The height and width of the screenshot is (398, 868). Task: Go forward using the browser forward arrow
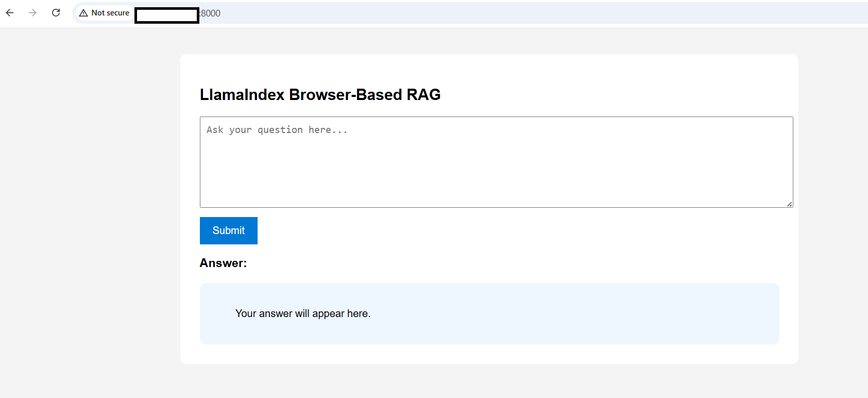click(x=32, y=13)
